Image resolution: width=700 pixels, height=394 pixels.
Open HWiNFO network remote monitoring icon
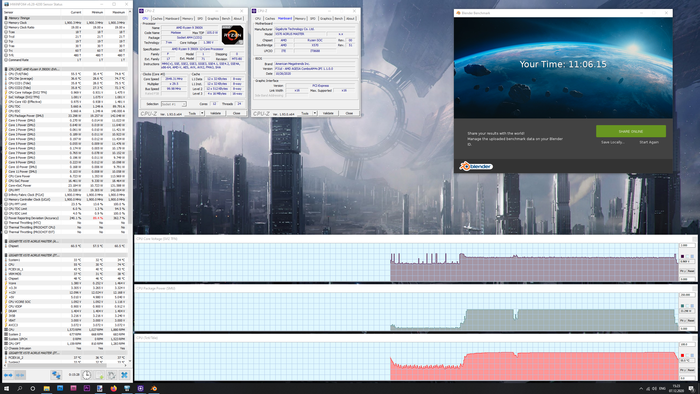56,375
